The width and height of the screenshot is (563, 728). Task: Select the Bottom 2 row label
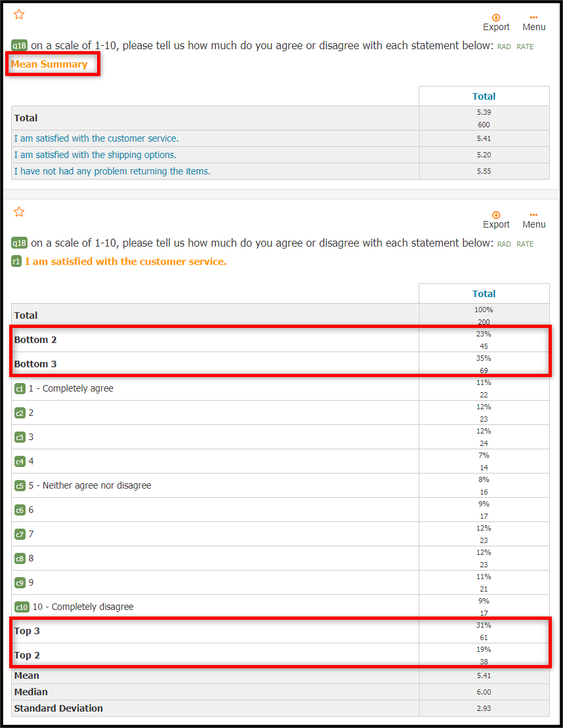(35, 339)
